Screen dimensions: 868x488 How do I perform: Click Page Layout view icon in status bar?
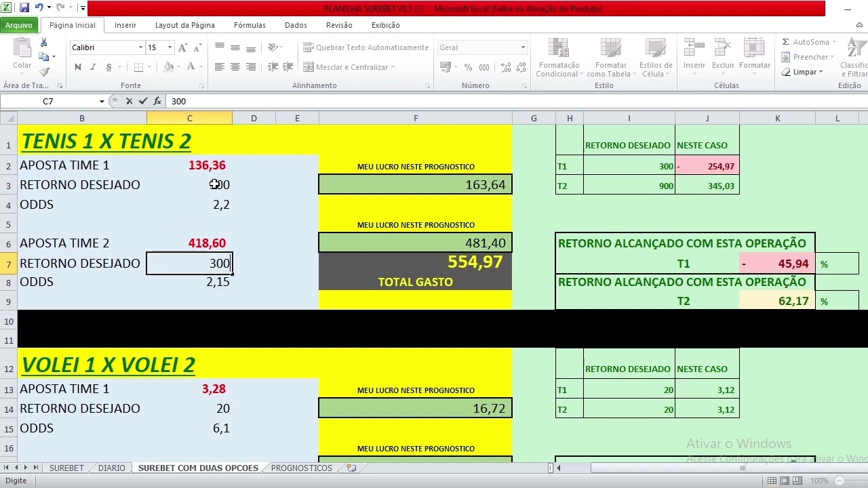[x=785, y=481]
